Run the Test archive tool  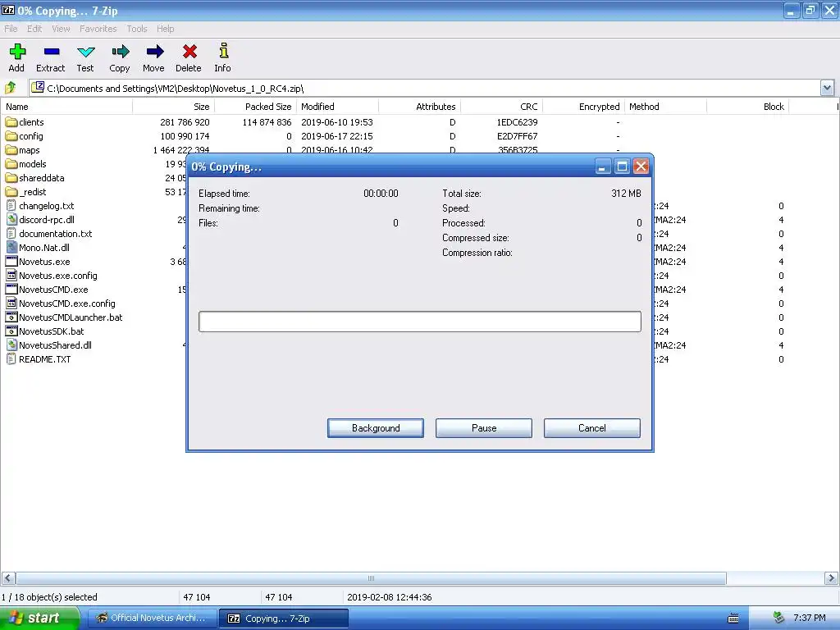pos(85,52)
